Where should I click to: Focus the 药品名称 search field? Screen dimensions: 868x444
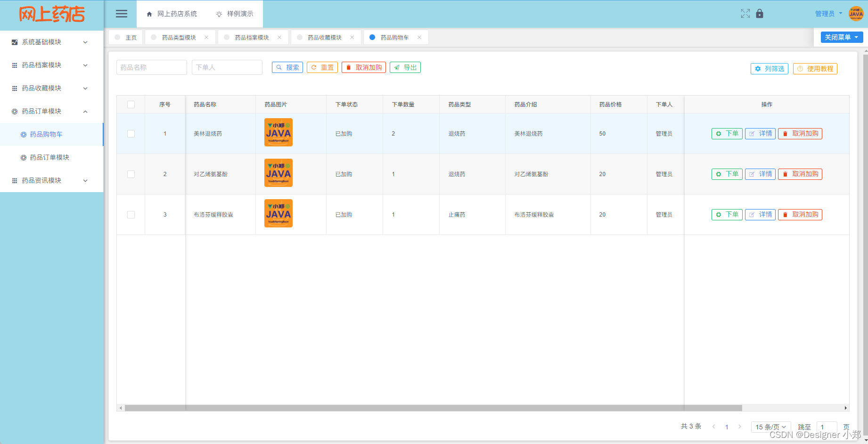pos(152,67)
